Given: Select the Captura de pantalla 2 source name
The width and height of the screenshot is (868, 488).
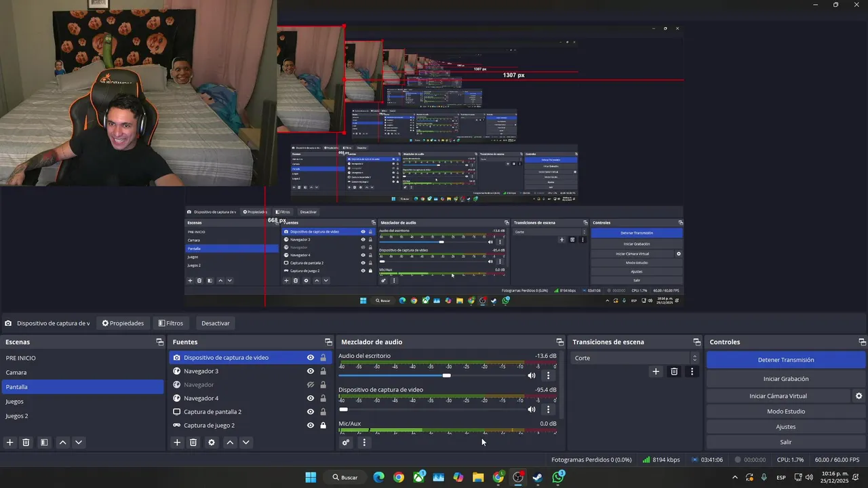Looking at the screenshot, I should (212, 412).
